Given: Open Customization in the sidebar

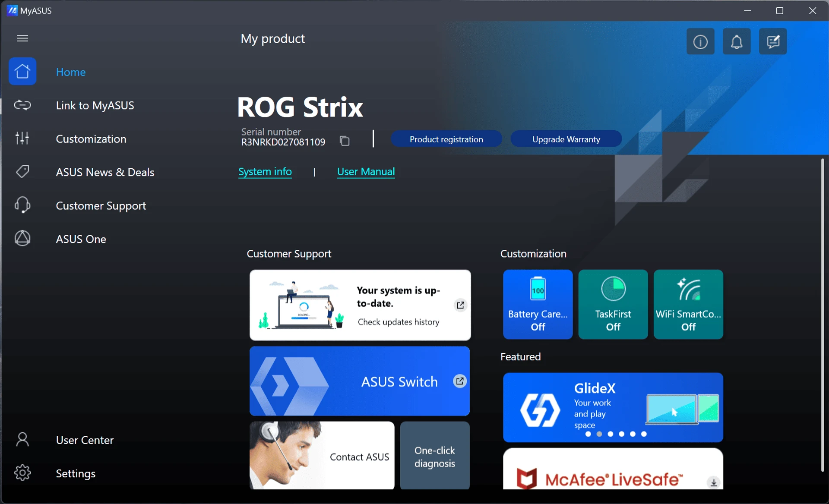Looking at the screenshot, I should tap(91, 139).
